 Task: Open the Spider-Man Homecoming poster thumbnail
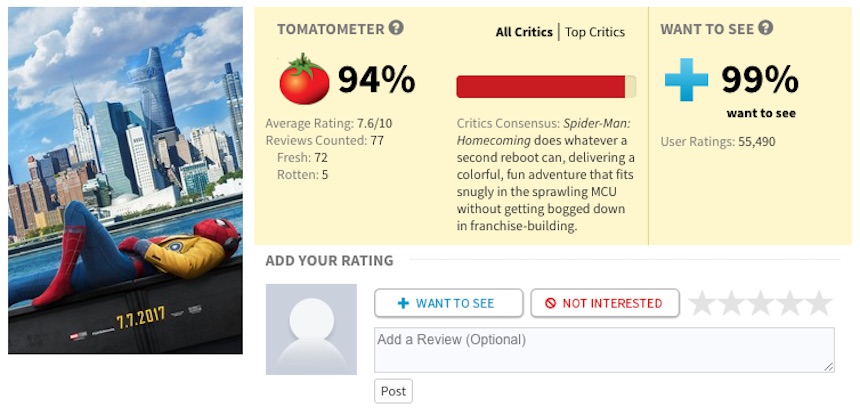point(125,180)
